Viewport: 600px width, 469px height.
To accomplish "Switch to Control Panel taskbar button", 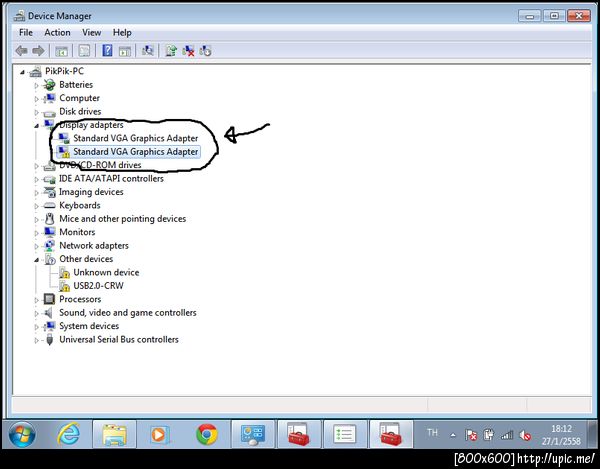I will [252, 435].
